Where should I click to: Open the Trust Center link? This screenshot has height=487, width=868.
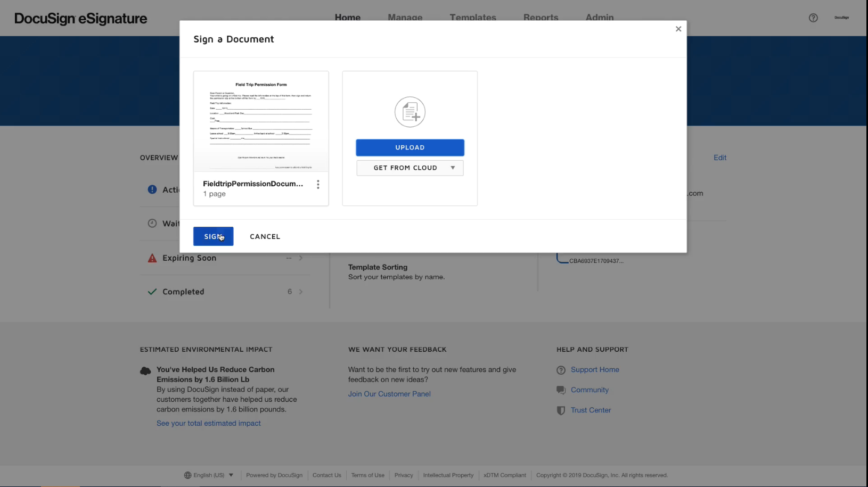pos(591,410)
